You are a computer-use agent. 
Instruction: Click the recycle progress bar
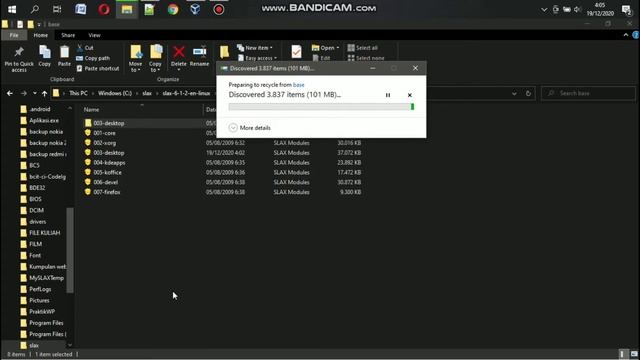click(321, 107)
